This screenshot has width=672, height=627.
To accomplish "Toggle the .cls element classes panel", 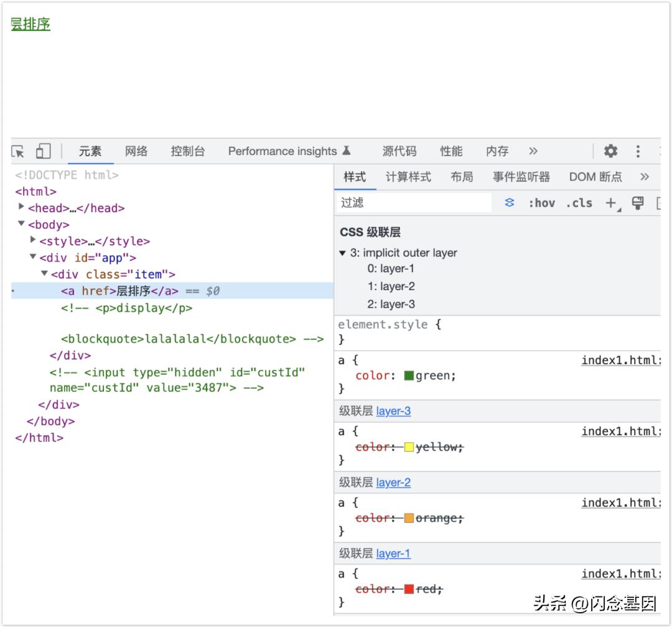I will click(579, 203).
